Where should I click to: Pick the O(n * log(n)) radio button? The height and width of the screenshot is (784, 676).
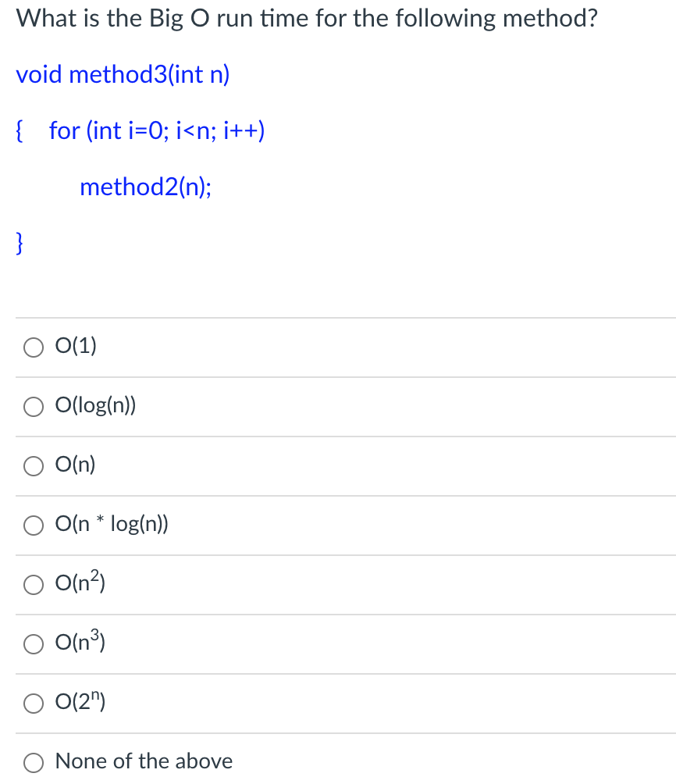coord(34,526)
